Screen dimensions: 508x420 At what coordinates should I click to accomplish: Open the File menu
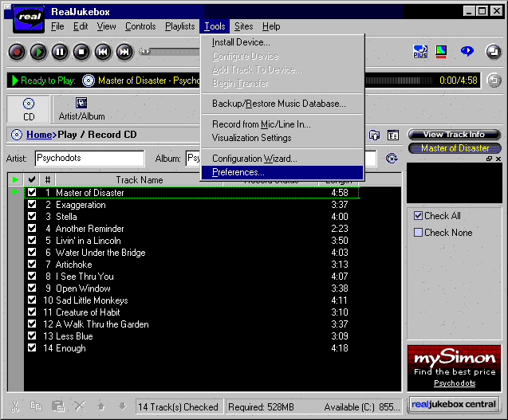[57, 26]
